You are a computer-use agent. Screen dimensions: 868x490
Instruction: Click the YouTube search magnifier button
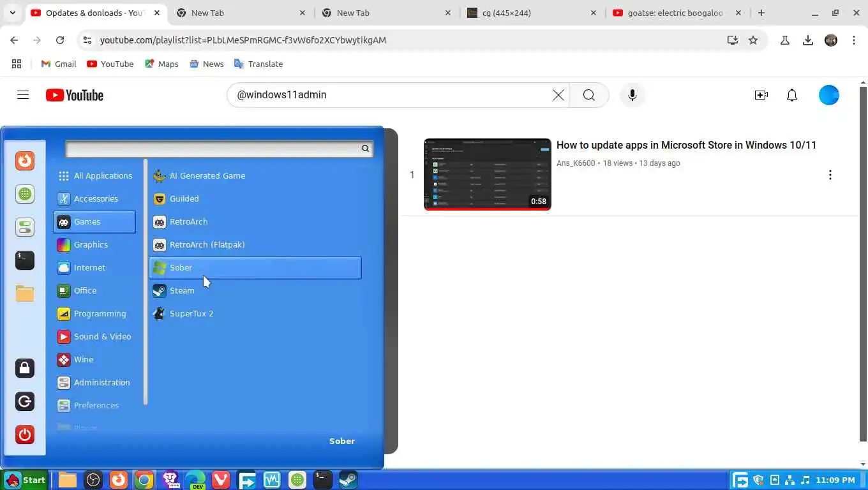pos(588,95)
